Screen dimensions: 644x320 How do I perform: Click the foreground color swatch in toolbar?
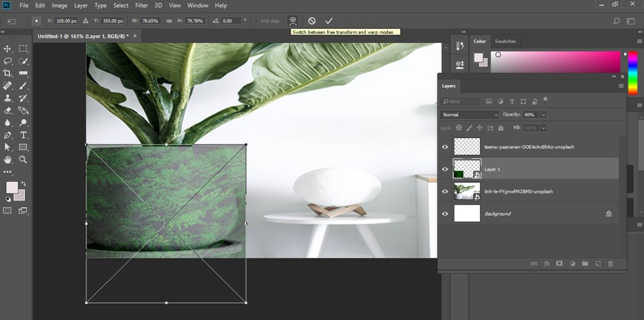point(12,187)
